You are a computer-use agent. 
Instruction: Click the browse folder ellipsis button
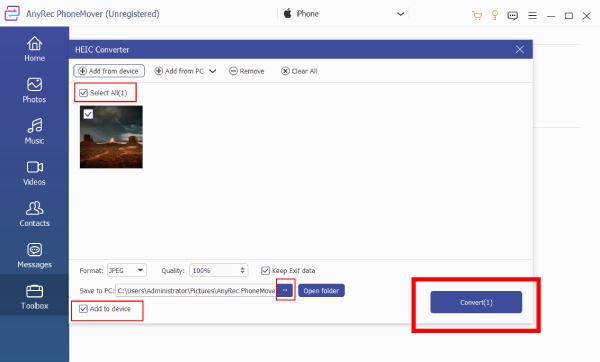pos(285,290)
